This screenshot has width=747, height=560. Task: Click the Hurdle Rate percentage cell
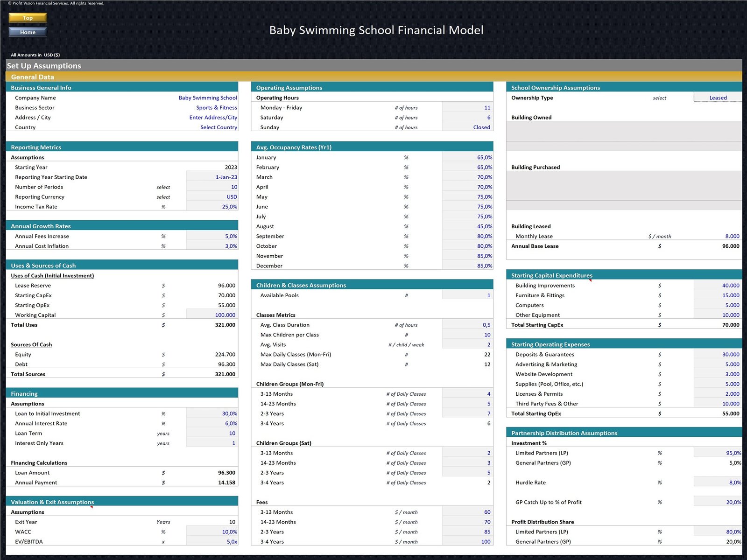click(x=718, y=483)
